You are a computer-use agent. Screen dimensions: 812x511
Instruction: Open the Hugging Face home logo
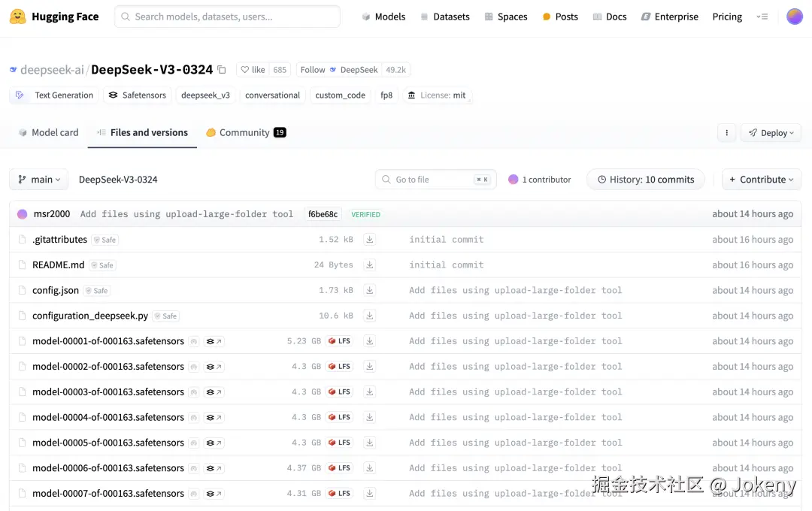coord(54,17)
